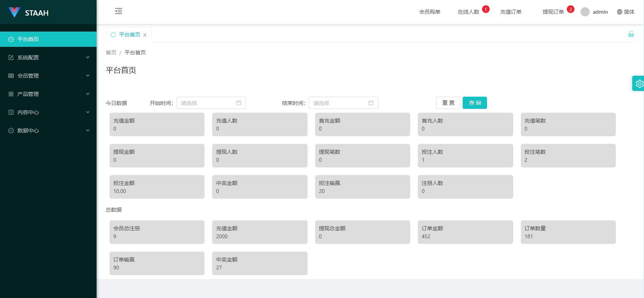The width and height of the screenshot is (644, 298).
Task: Click the 订单数量 card showing 181
Action: click(x=568, y=232)
